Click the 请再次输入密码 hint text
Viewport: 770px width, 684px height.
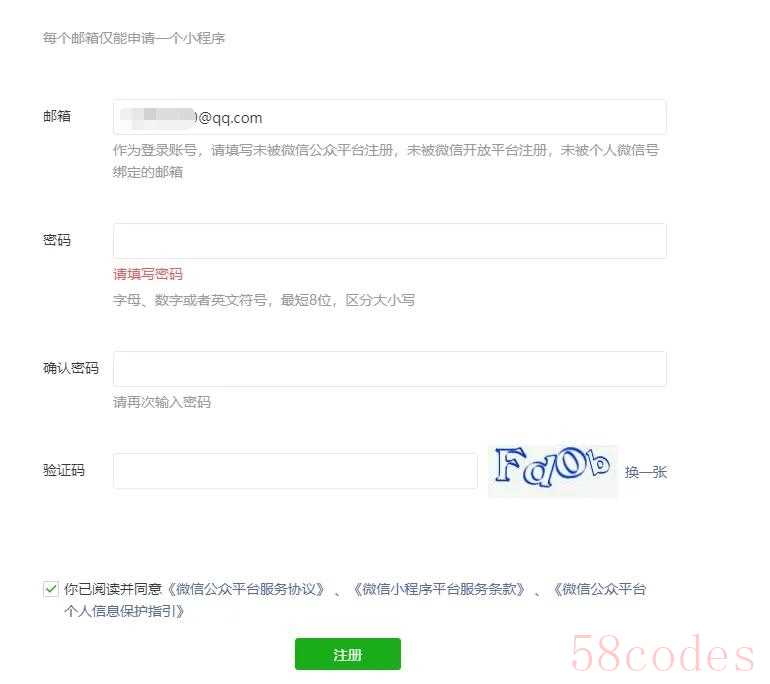click(162, 402)
